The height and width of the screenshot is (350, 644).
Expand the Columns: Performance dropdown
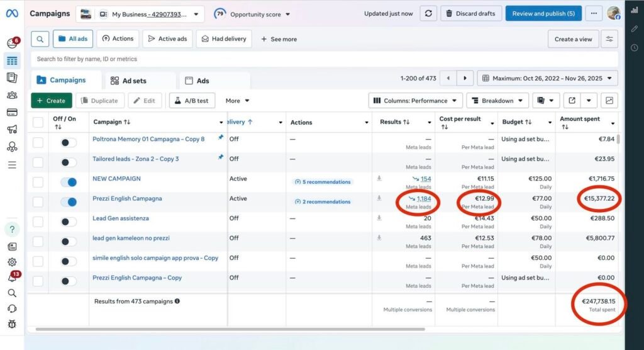[415, 101]
